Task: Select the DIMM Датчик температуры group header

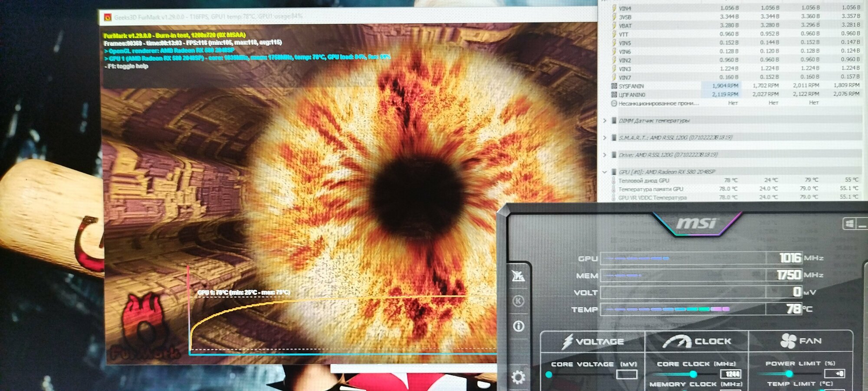Action: (654, 121)
